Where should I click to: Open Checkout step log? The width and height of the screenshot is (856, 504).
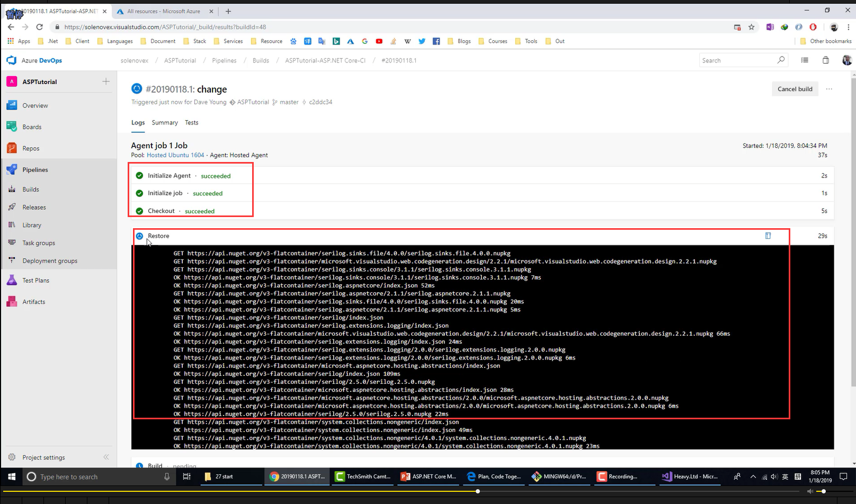[482, 211]
